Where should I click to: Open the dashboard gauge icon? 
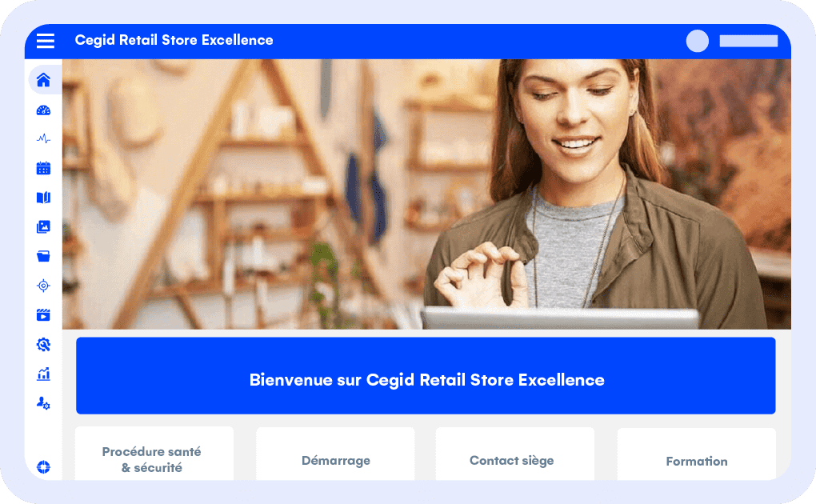43,110
